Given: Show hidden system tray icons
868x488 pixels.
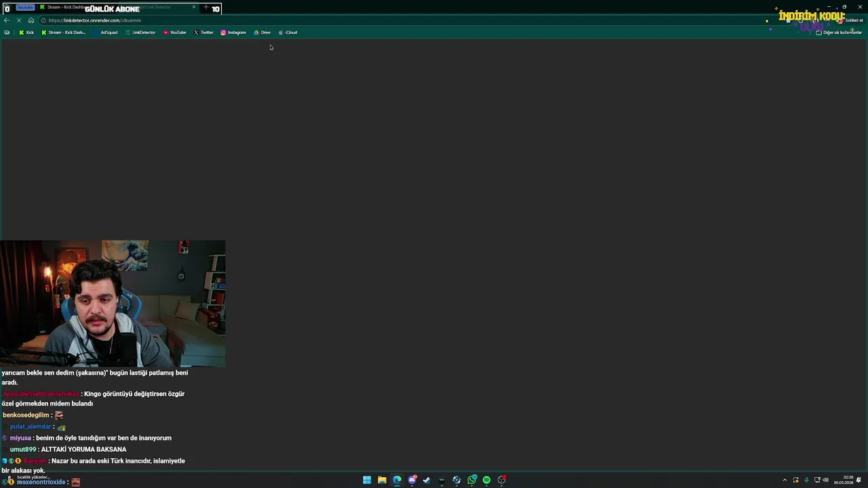Looking at the screenshot, I should [x=785, y=480].
